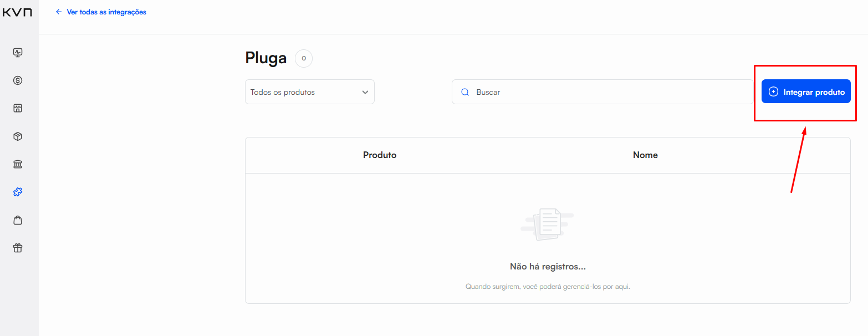Open the shopping bag icon in sidebar

pos(18,220)
